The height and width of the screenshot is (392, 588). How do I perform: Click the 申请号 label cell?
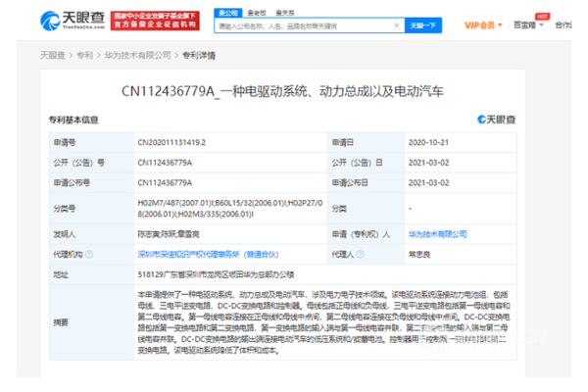(x=91, y=142)
